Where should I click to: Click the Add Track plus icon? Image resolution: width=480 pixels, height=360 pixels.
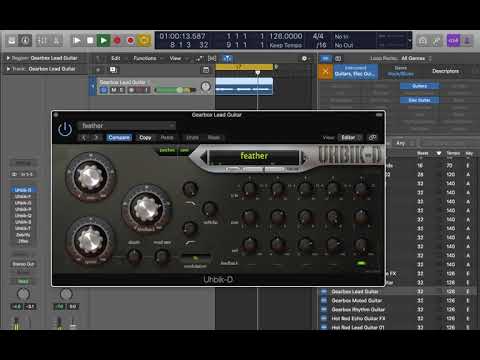pyautogui.click(x=98, y=70)
